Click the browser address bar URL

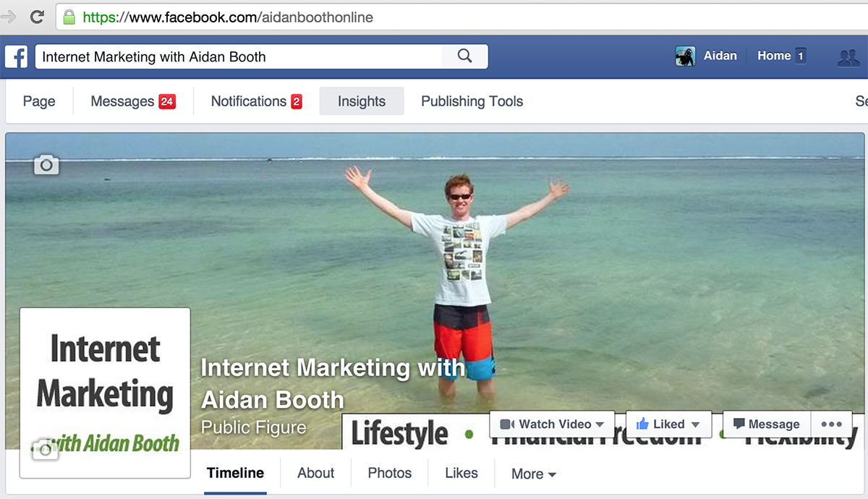228,17
